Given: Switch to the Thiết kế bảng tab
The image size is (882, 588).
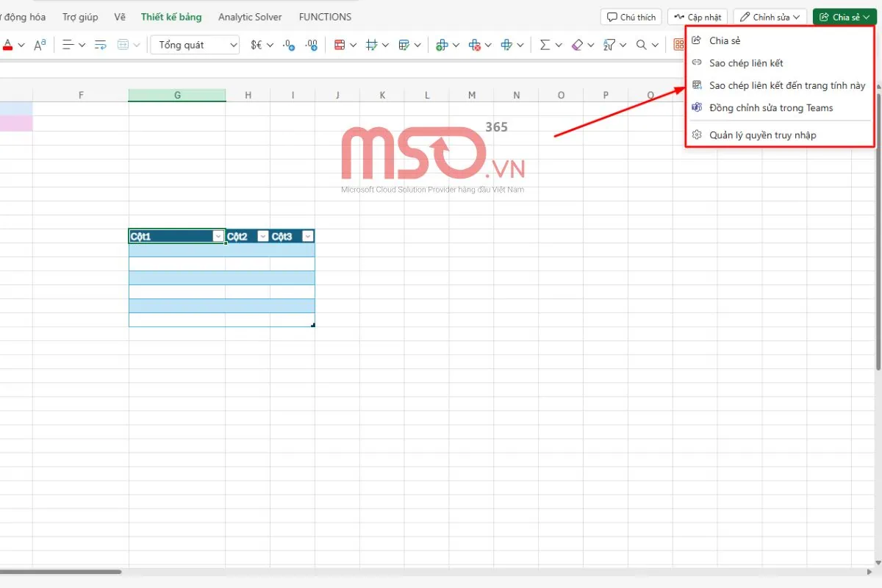Looking at the screenshot, I should click(171, 17).
